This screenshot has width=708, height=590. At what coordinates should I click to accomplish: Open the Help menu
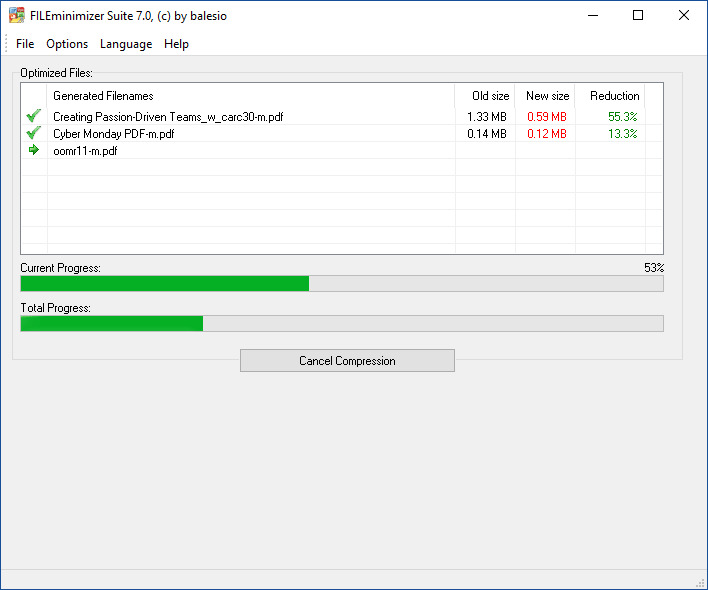176,44
